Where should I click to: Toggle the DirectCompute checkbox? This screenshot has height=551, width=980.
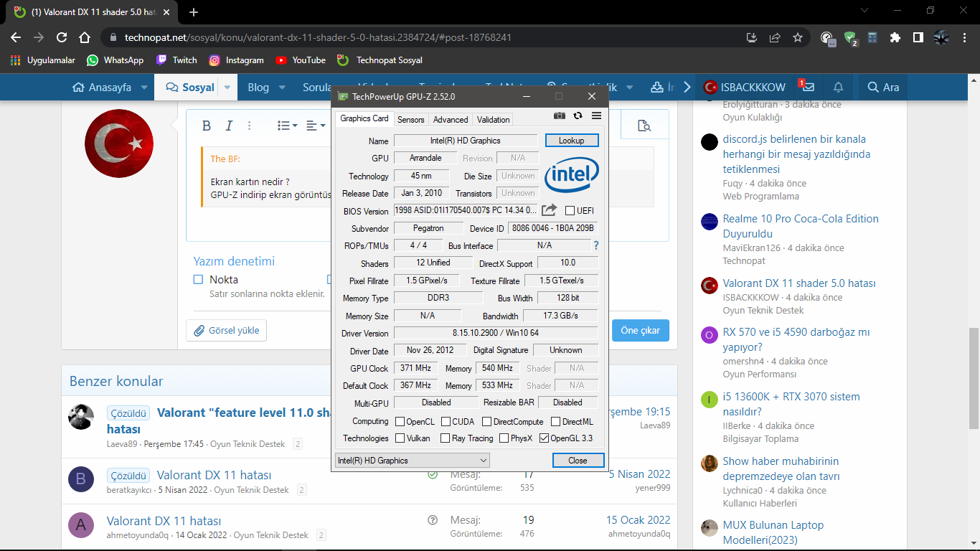pyautogui.click(x=486, y=422)
